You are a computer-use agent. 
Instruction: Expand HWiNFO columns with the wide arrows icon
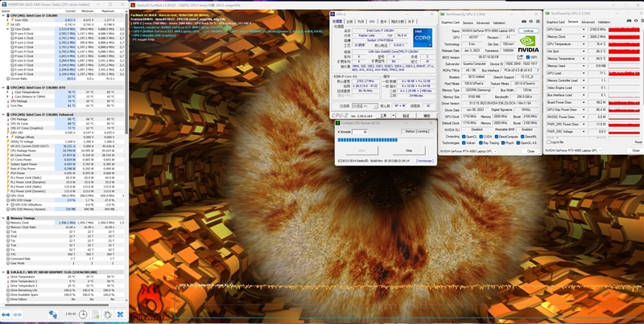pos(6,314)
